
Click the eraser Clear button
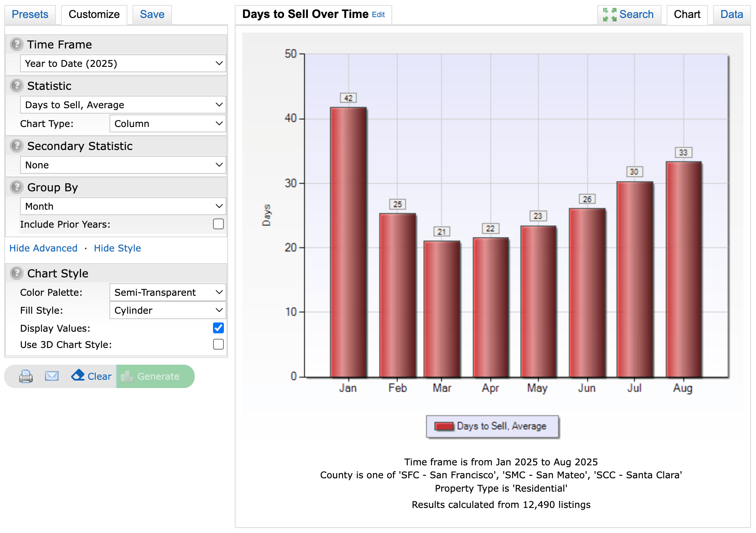click(91, 376)
